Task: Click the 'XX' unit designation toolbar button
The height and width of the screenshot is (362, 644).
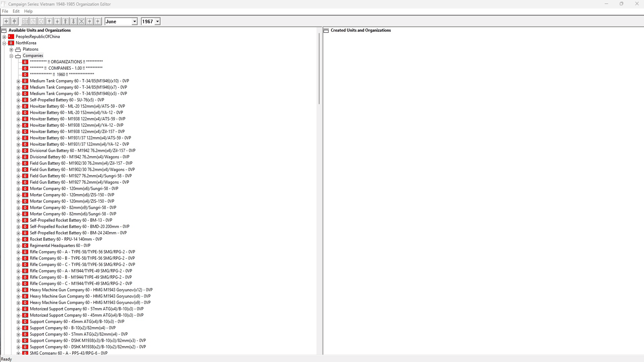Action: (x=25, y=21)
